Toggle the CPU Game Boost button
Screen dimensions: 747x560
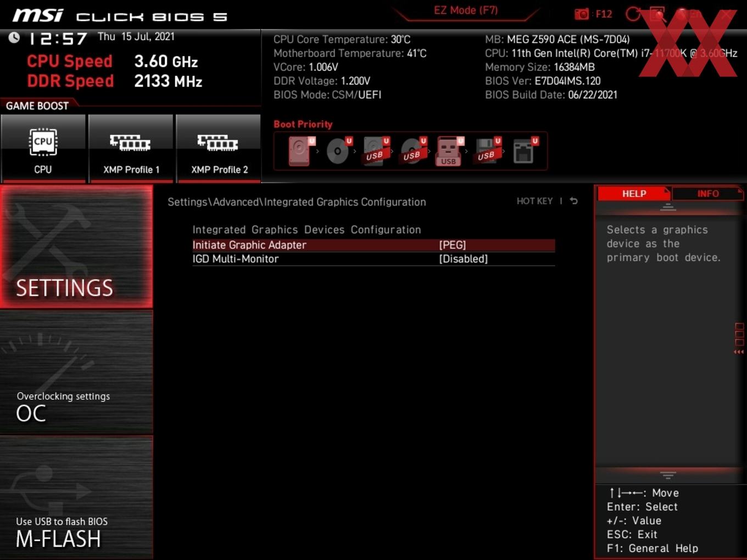coord(43,148)
